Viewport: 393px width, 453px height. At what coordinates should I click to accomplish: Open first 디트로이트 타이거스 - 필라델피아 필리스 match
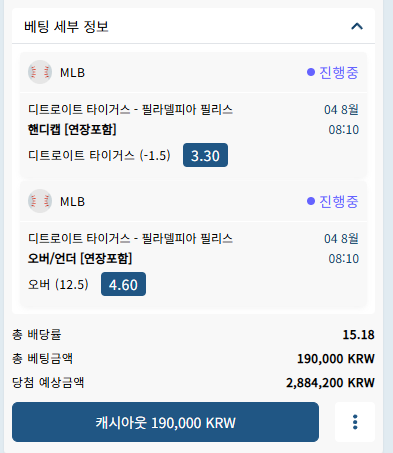(130, 109)
